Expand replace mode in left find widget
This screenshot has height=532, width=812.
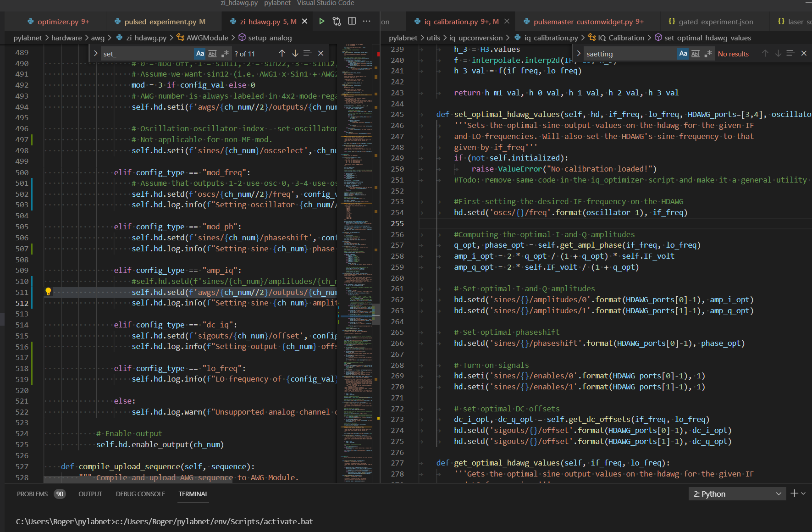pyautogui.click(x=95, y=54)
